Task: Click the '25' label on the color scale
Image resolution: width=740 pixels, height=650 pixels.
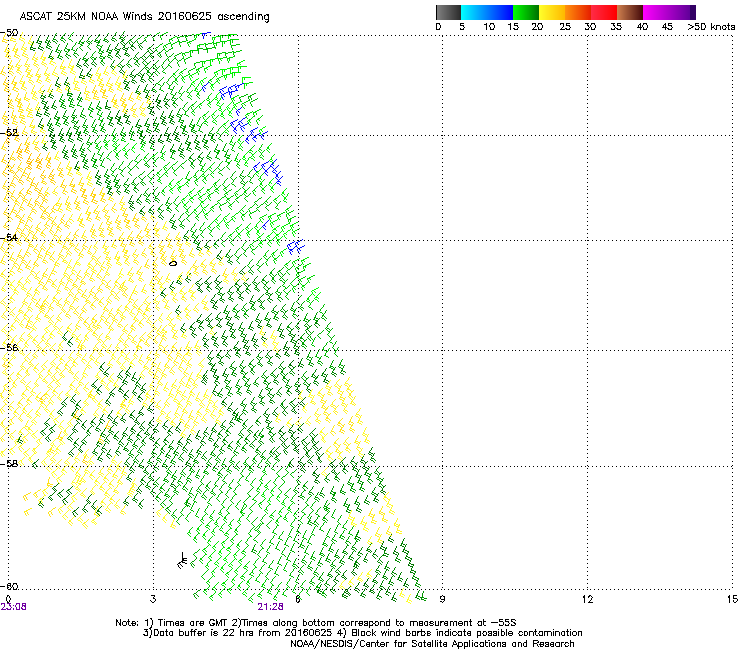Action: point(565,27)
